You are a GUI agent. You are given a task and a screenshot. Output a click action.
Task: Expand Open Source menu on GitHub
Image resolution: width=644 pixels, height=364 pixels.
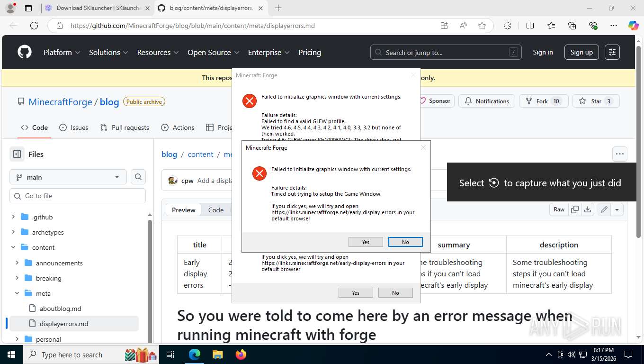pyautogui.click(x=214, y=52)
